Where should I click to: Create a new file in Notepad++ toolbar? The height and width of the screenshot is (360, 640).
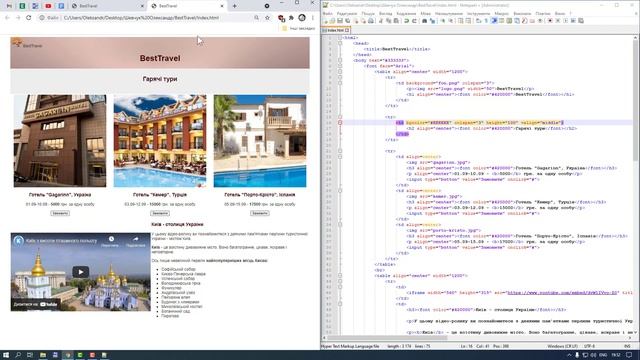point(325,20)
